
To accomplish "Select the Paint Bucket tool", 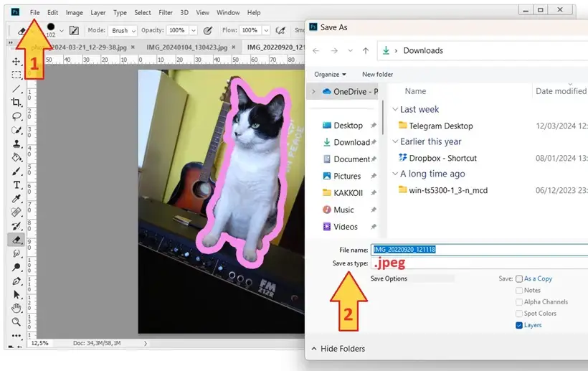I will pyautogui.click(x=16, y=157).
